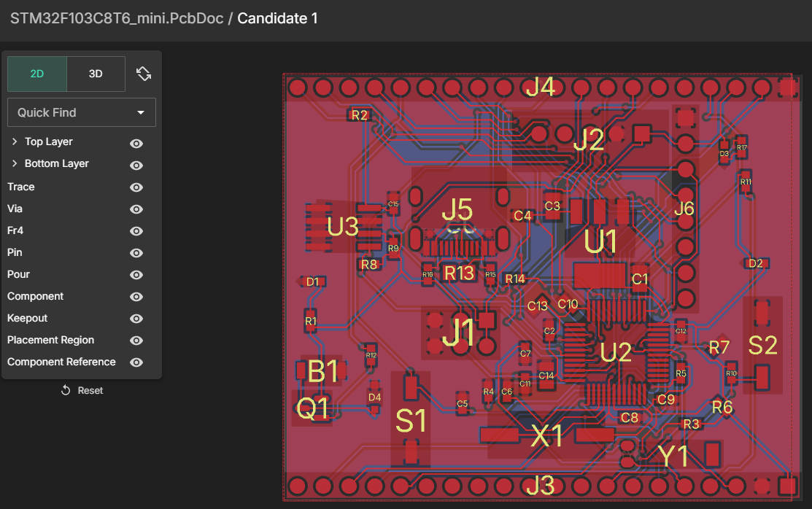
Task: Select resistor R7 on the board
Action: click(x=719, y=347)
